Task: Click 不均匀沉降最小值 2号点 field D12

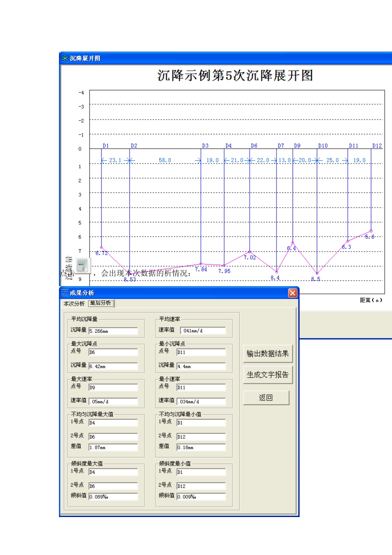Action: [x=201, y=436]
